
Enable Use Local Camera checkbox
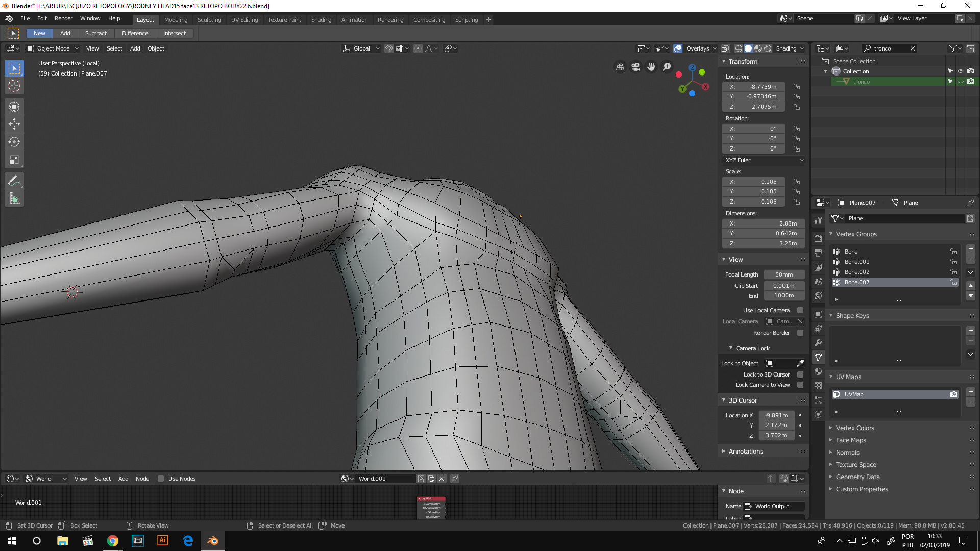coord(800,310)
